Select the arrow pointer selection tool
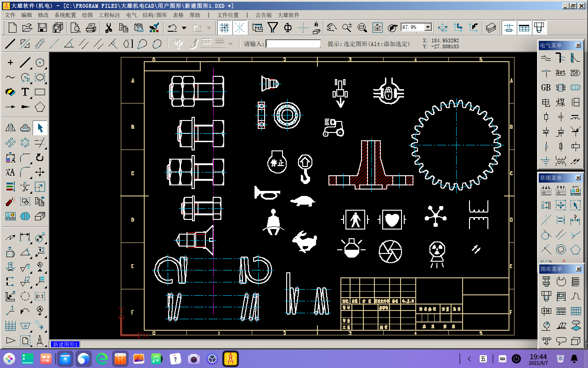The image size is (588, 368). (40, 128)
